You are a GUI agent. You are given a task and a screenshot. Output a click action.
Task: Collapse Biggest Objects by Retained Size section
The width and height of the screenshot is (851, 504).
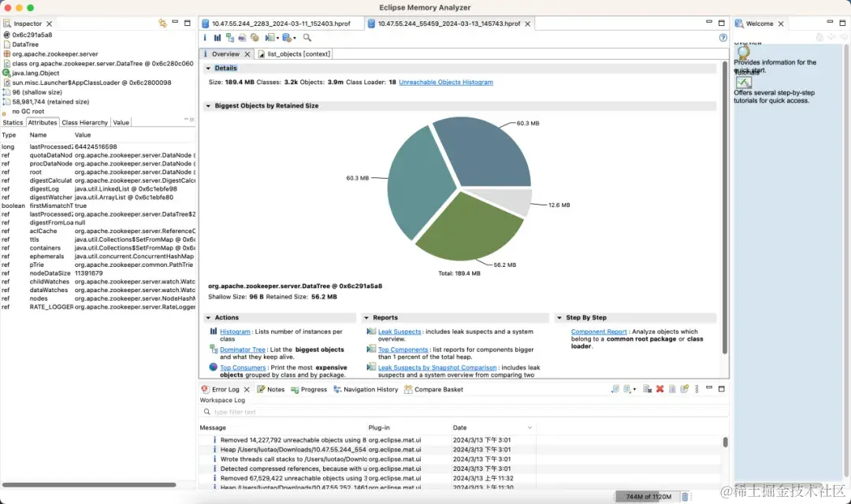[x=208, y=106]
